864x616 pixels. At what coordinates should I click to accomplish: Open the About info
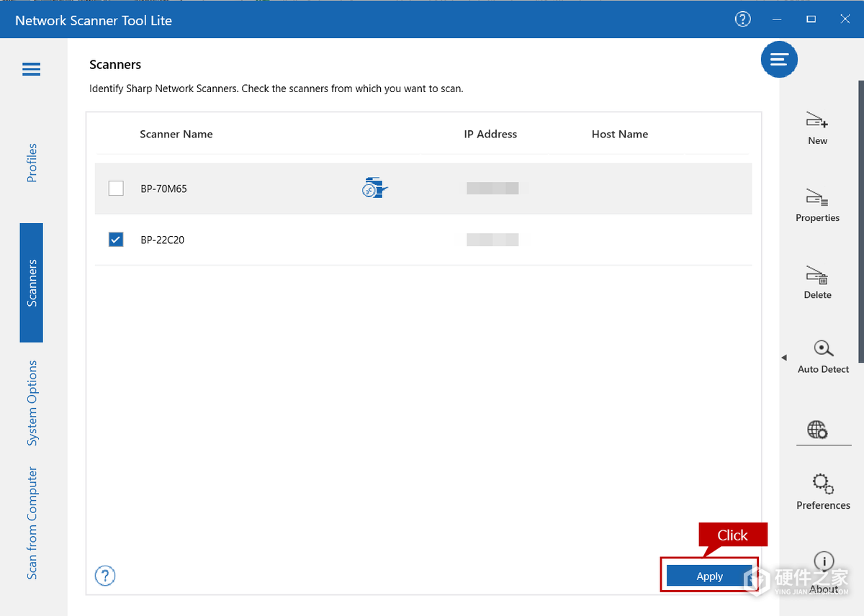(x=824, y=572)
